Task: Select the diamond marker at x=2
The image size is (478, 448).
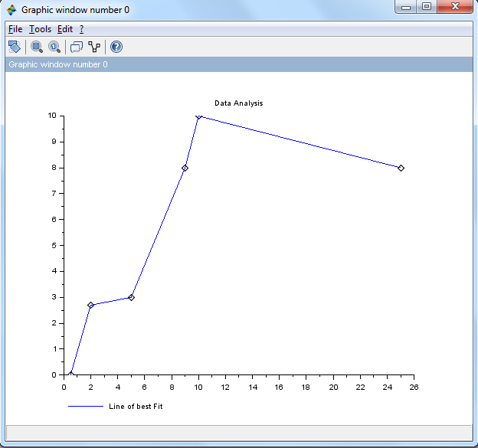Action: click(90, 305)
